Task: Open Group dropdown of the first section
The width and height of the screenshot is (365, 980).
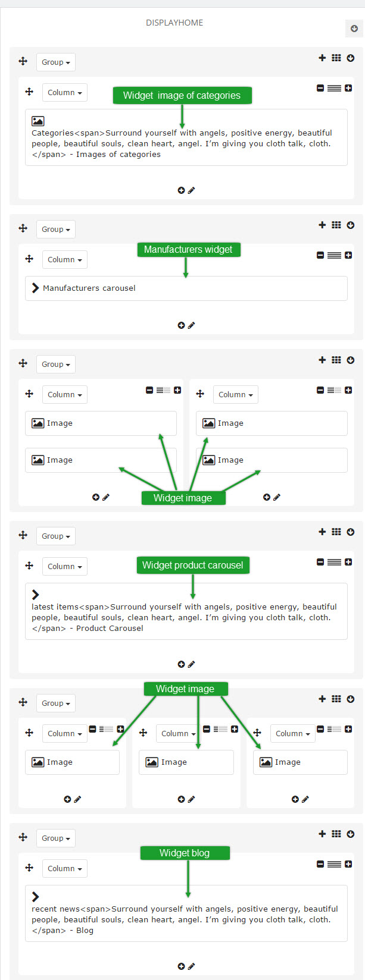Action: click(x=56, y=62)
